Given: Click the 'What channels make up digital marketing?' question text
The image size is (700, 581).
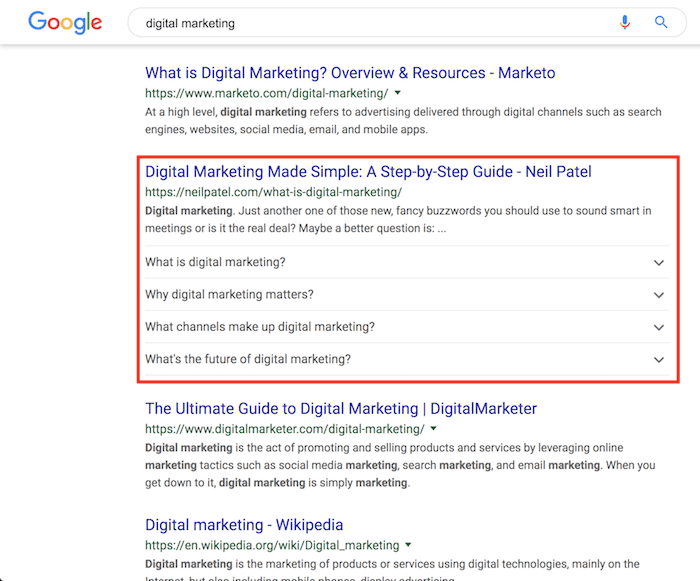Looking at the screenshot, I should (x=260, y=327).
